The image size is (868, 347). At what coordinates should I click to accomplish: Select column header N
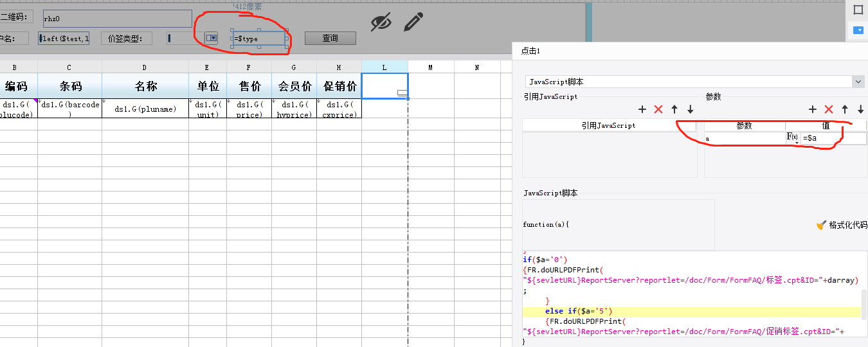[477, 67]
